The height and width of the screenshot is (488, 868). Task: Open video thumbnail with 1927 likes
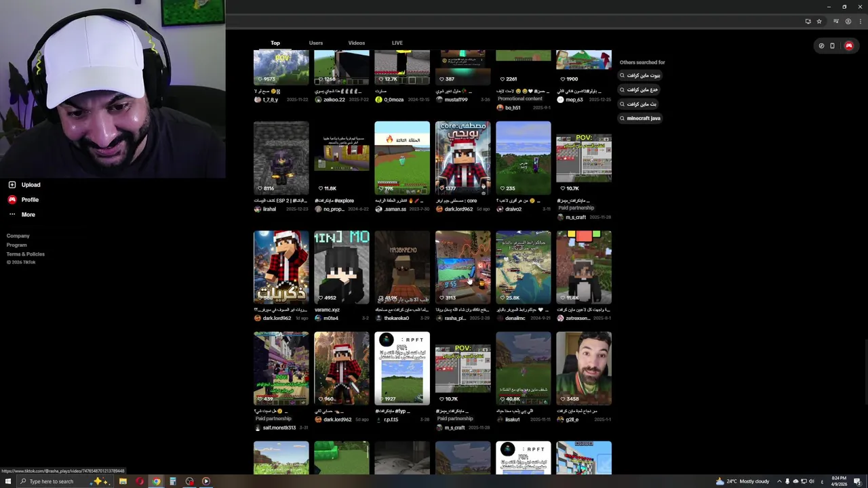tap(402, 368)
